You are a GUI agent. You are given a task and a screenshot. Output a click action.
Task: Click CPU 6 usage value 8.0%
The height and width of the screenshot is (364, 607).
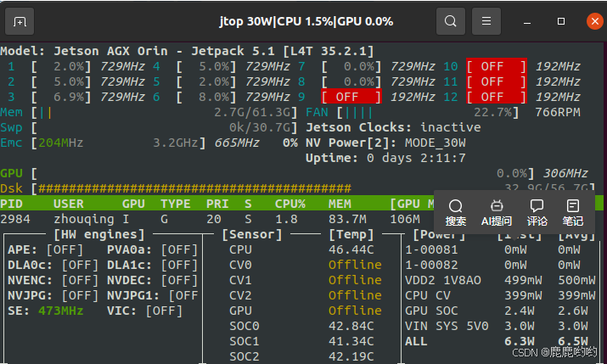point(214,97)
